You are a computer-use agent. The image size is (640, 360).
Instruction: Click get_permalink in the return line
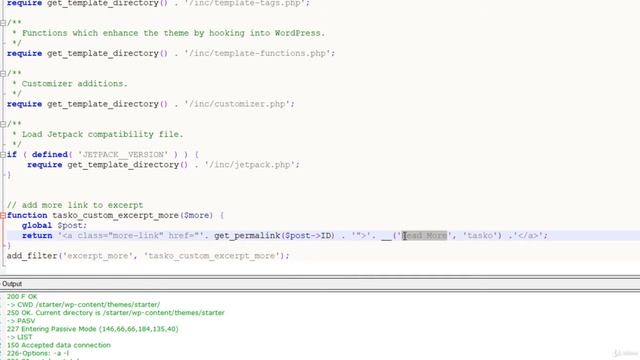pos(247,236)
